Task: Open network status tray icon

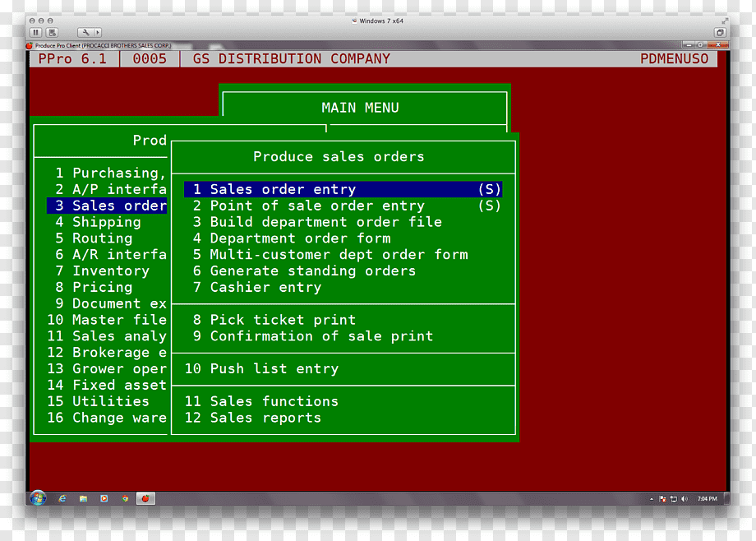Action: click(674, 499)
